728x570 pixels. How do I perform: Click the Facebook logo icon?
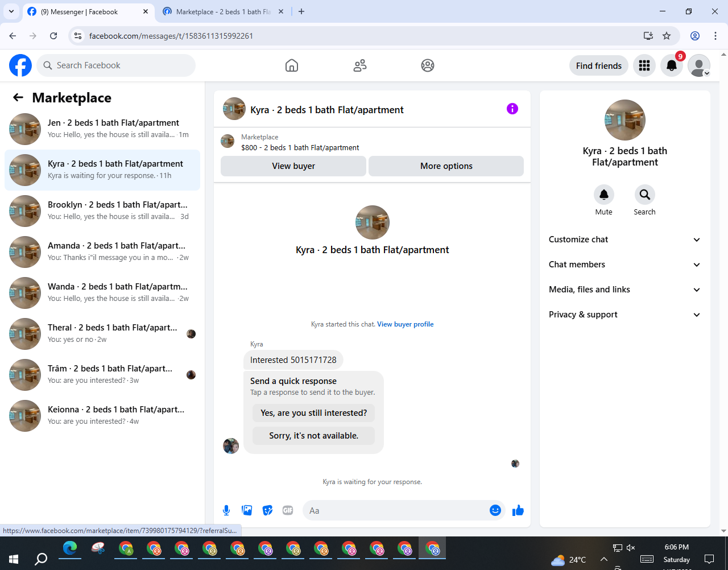pyautogui.click(x=20, y=65)
